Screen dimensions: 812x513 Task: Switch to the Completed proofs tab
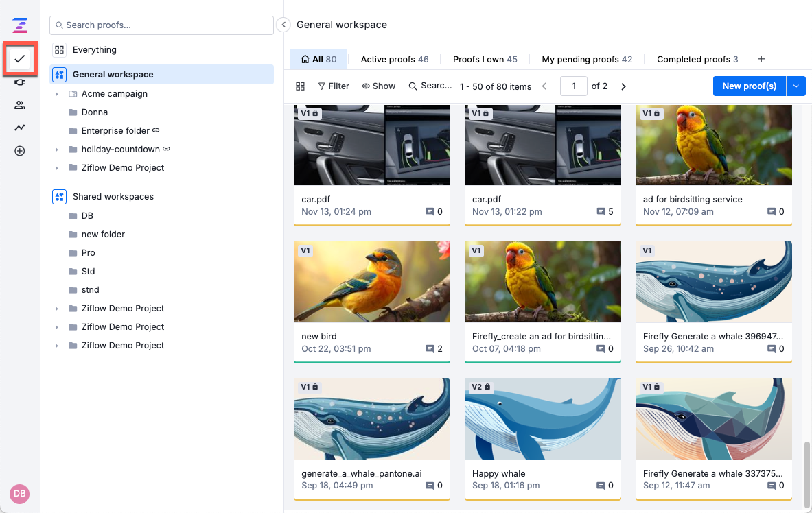697,60
